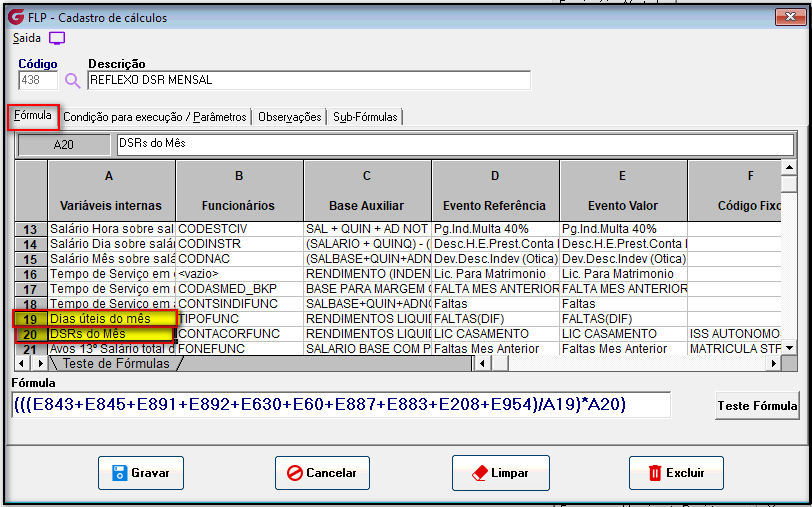The height and width of the screenshot is (507, 812).
Task: Click cell CODASMED_BKP
Action: (239, 289)
